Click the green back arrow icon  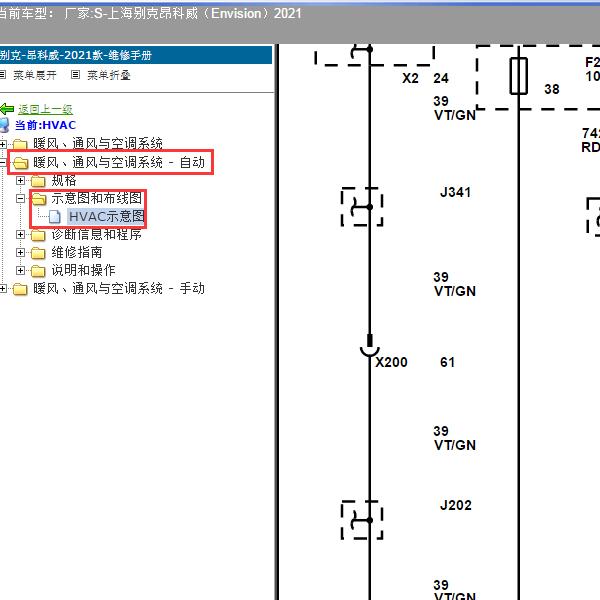tap(7, 109)
